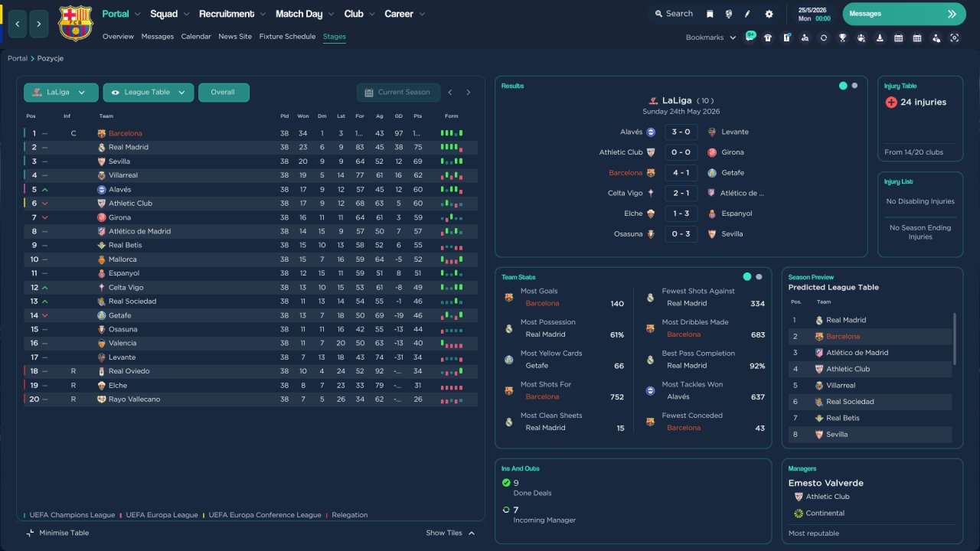Click the Predicted League Table scrollbar
Image resolution: width=980 pixels, height=551 pixels.
[954, 339]
